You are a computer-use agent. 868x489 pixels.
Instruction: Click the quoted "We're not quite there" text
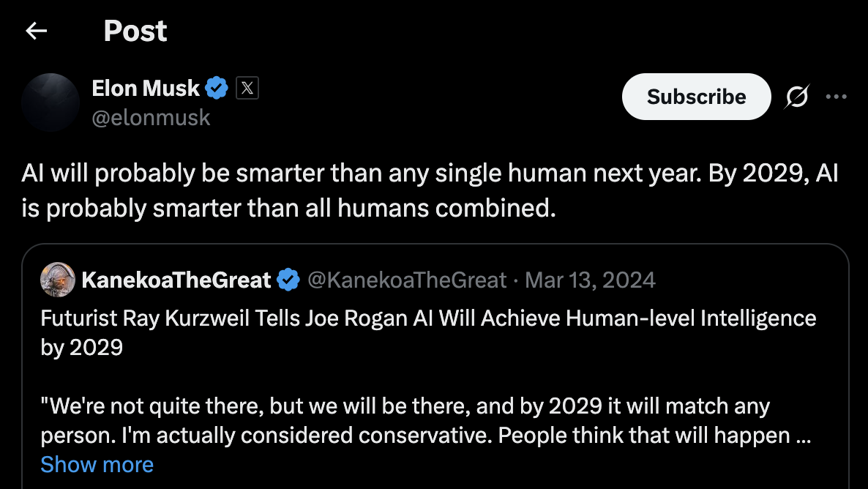(426, 421)
